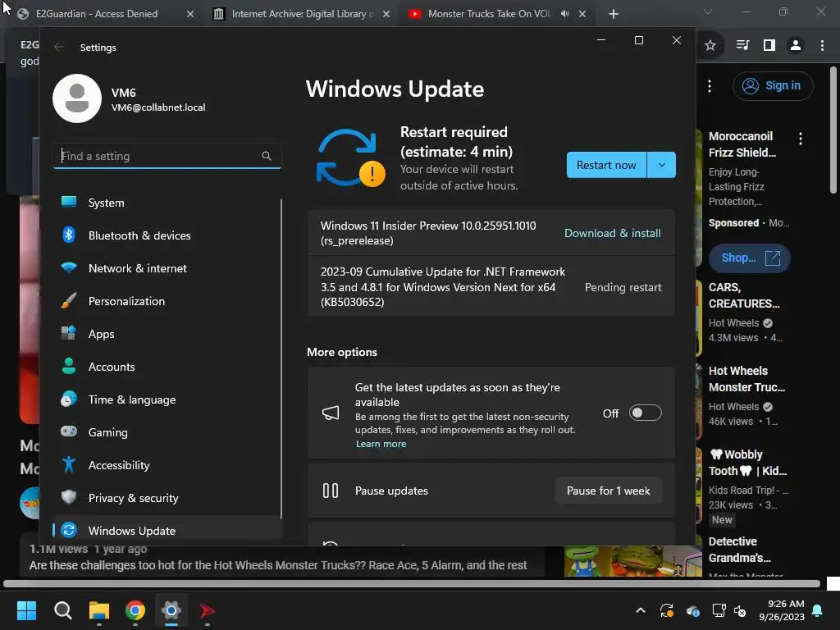The width and height of the screenshot is (840, 630).
Task: Click Restart now button
Action: 606,165
